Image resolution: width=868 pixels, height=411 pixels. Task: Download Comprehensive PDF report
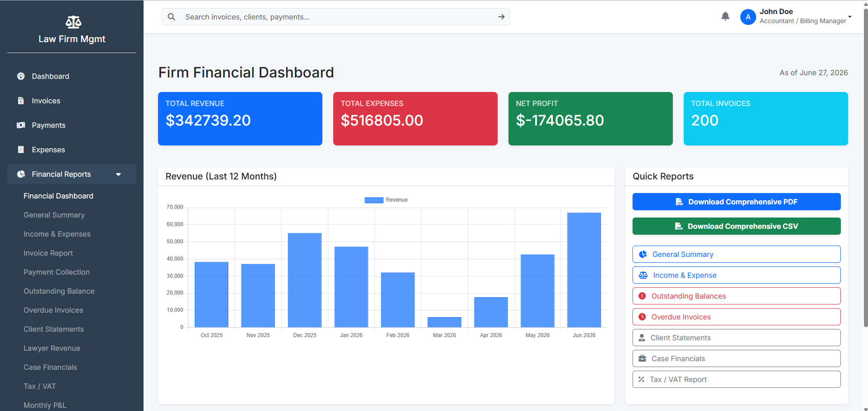point(736,202)
